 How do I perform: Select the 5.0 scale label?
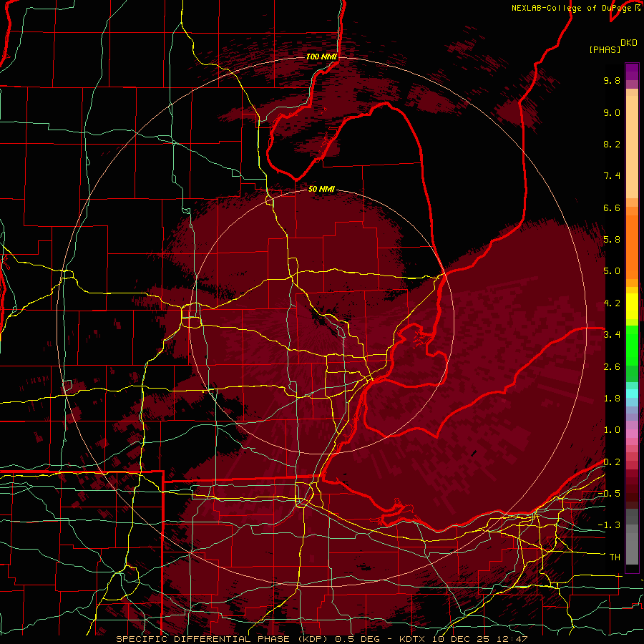click(612, 271)
